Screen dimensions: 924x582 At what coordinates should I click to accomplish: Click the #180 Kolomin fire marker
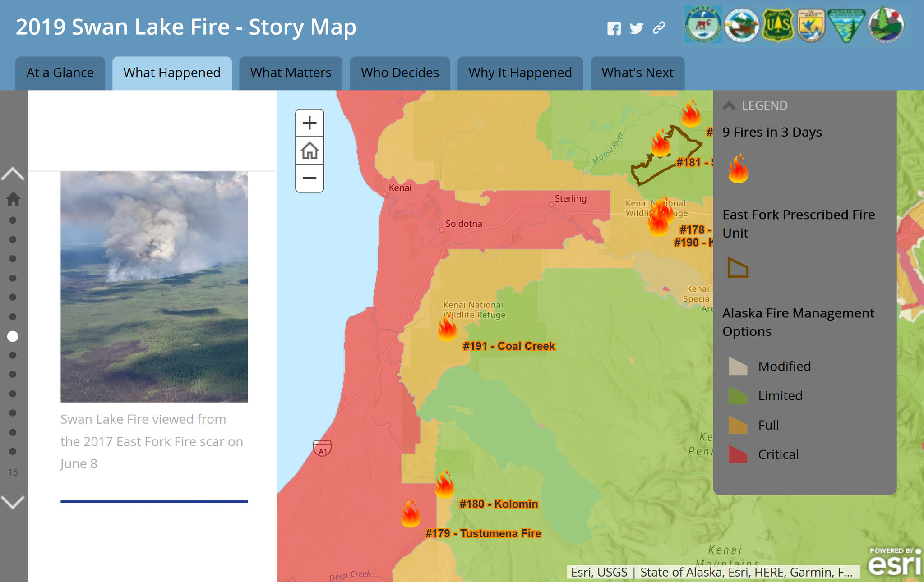[445, 484]
